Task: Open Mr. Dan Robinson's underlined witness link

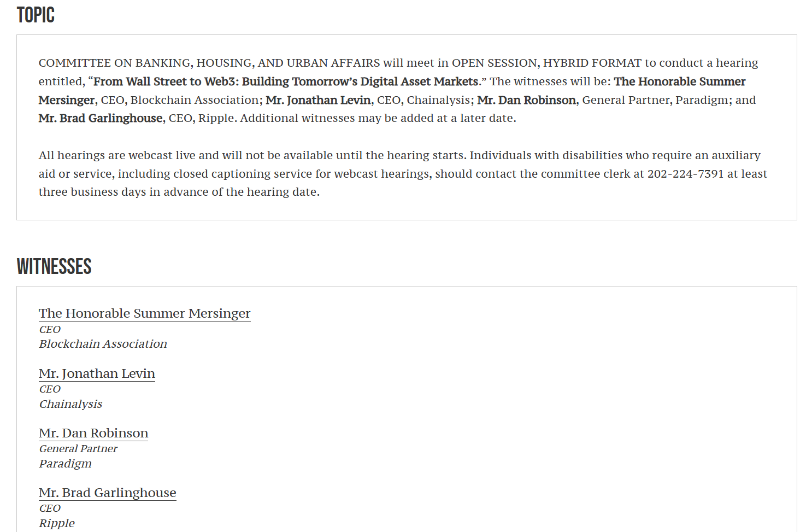Action: (93, 433)
